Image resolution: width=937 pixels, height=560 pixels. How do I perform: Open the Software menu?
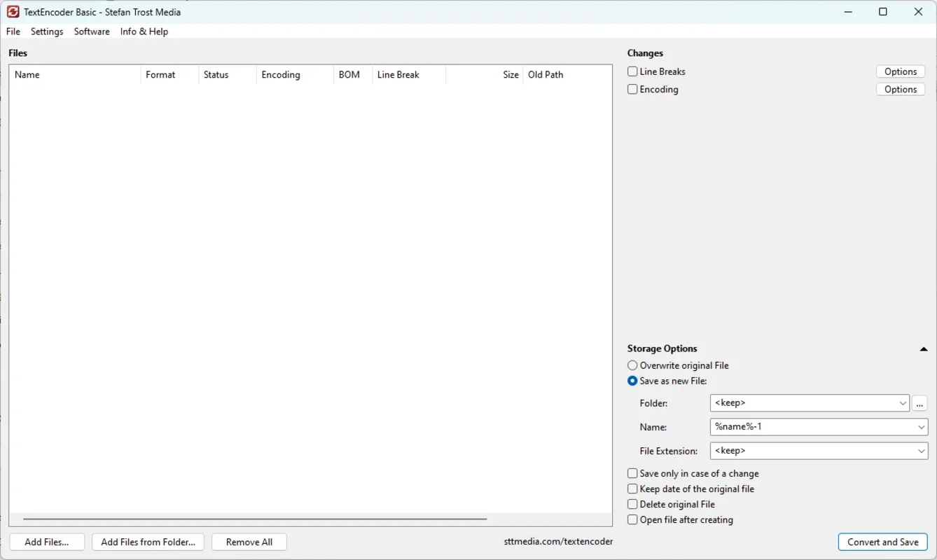click(92, 31)
